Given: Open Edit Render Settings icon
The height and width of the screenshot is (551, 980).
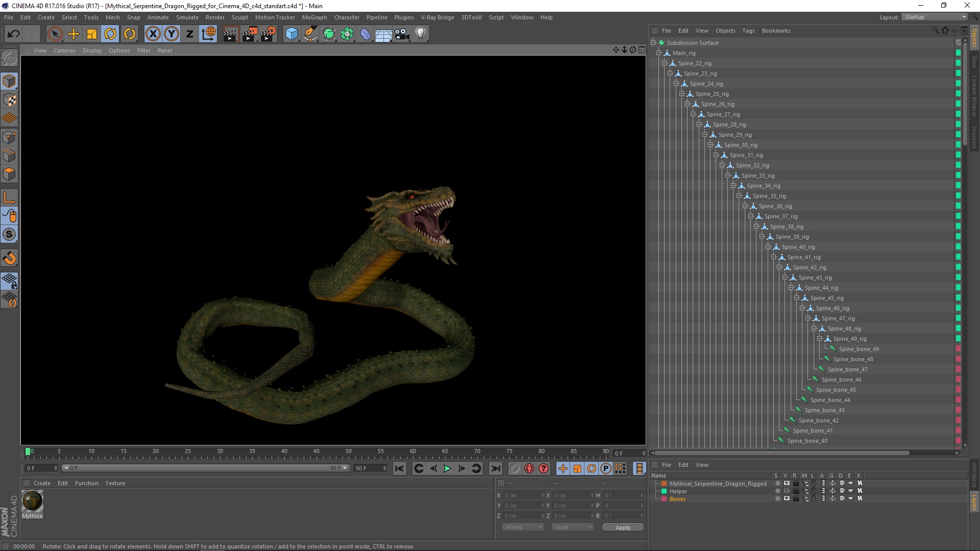Looking at the screenshot, I should (x=268, y=34).
